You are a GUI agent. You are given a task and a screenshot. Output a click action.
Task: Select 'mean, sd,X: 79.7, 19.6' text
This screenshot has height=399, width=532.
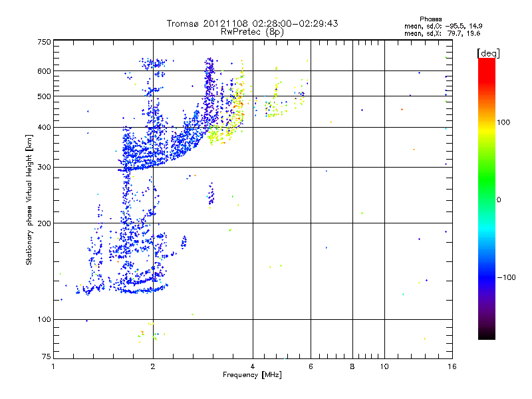coord(442,33)
